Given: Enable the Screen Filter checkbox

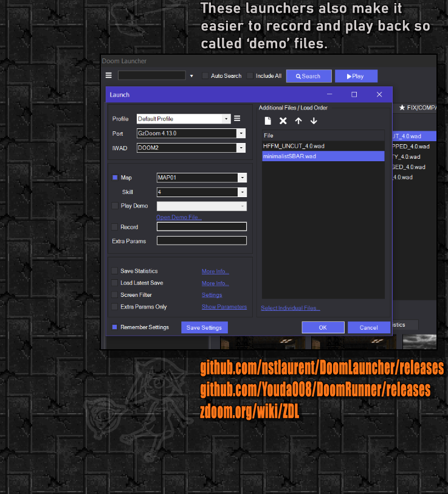Looking at the screenshot, I should coord(115,295).
